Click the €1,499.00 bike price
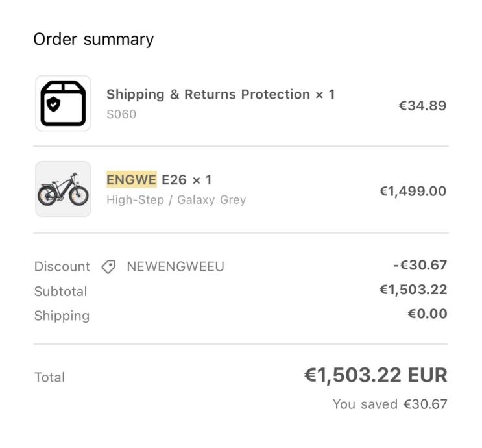The width and height of the screenshot is (482, 448). click(413, 191)
